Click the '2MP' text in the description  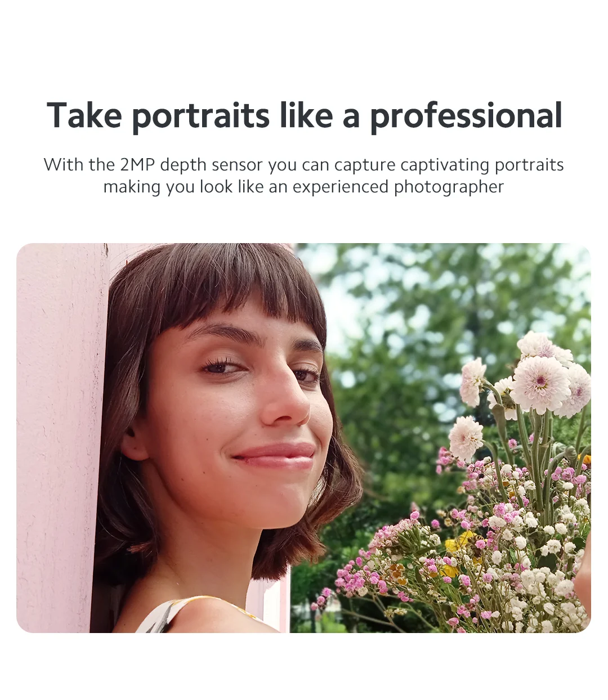click(x=137, y=164)
